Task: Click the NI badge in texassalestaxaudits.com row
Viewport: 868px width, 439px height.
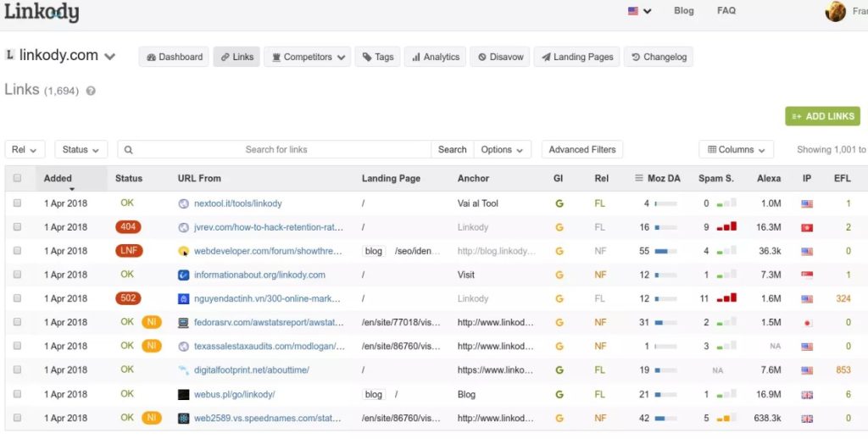Action: [x=152, y=346]
